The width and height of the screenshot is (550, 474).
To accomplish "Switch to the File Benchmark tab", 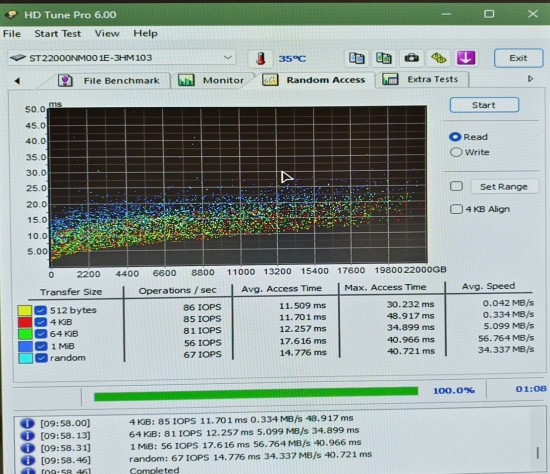I will [x=109, y=81].
